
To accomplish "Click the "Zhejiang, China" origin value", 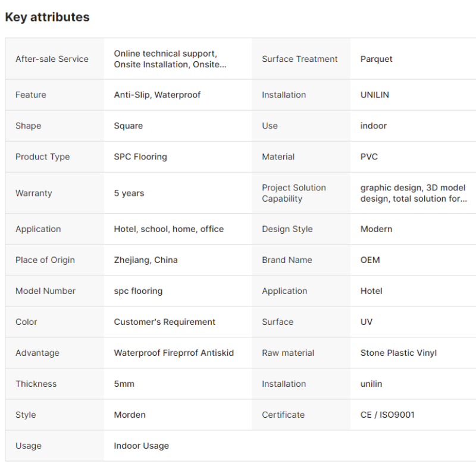I will pyautogui.click(x=146, y=260).
